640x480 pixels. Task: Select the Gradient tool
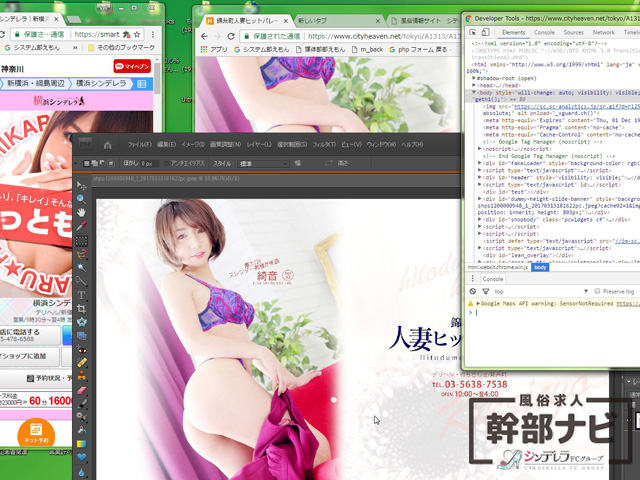click(82, 444)
